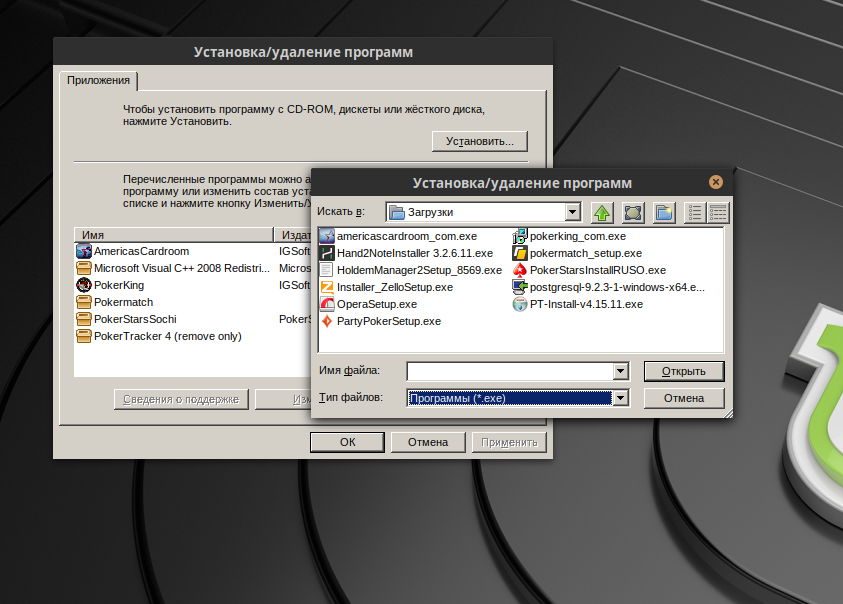Expand the Имя файла dropdown arrow
843x604 pixels.
pos(620,371)
